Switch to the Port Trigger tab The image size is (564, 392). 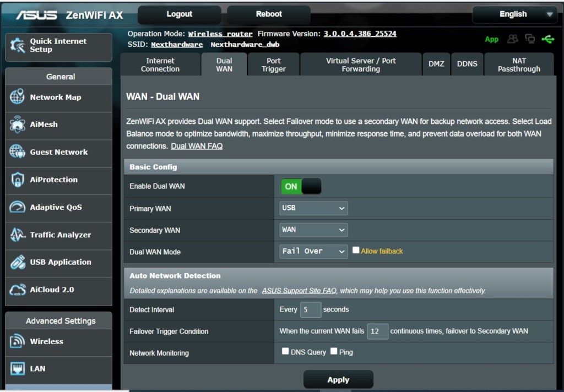[274, 65]
